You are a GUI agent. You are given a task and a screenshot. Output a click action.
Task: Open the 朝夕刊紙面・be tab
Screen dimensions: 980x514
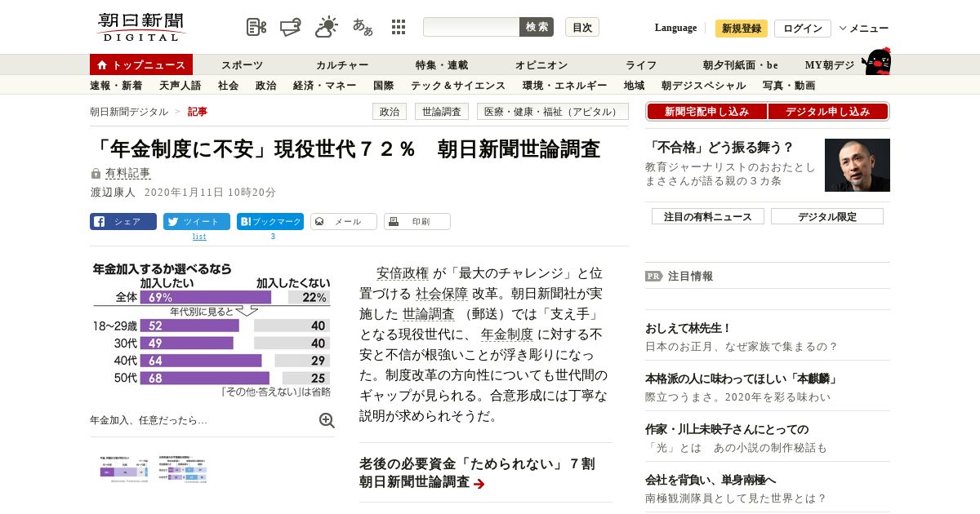click(x=741, y=64)
